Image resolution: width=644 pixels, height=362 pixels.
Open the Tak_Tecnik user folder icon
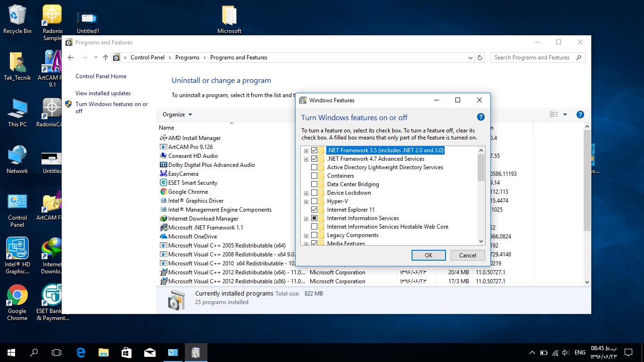[x=17, y=66]
